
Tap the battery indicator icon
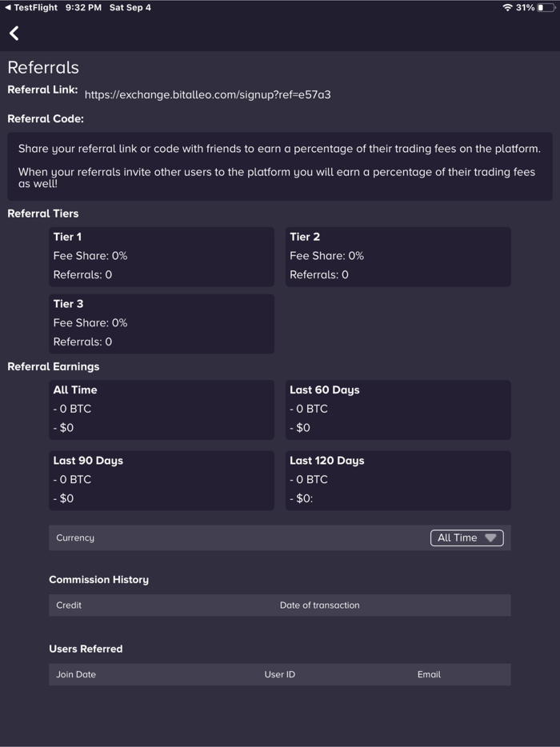click(x=546, y=7)
